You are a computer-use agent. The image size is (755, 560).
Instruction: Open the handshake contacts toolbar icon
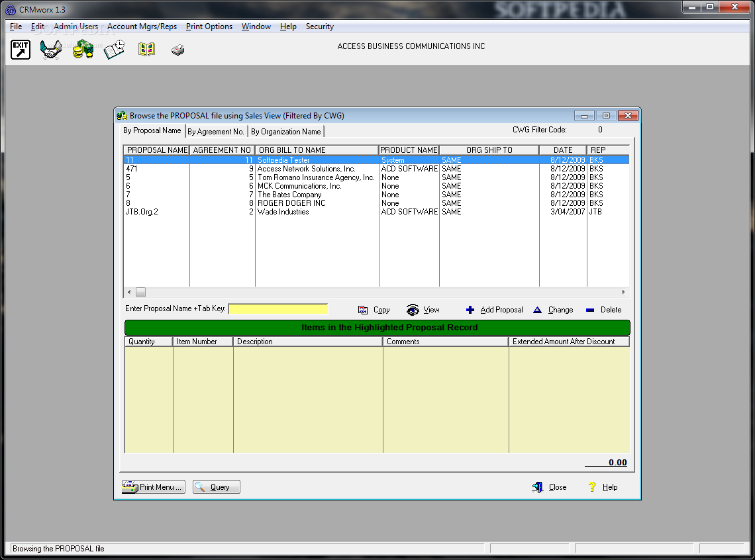[51, 50]
